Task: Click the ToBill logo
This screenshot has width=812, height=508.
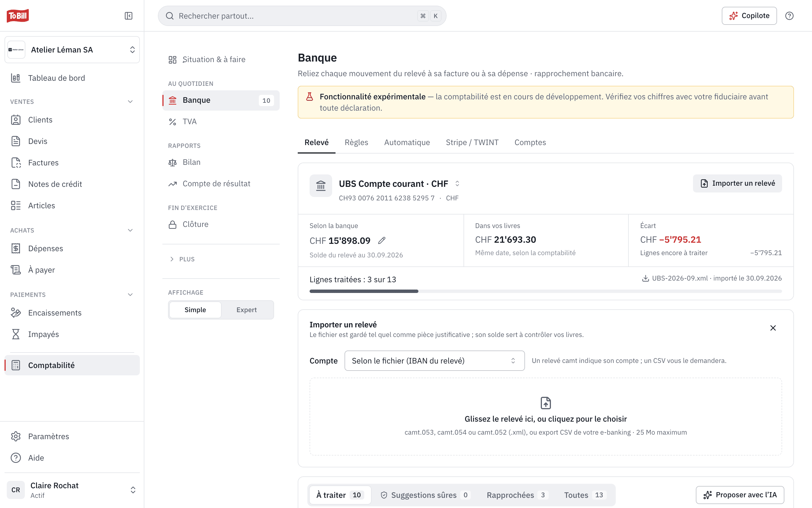Action: point(18,16)
